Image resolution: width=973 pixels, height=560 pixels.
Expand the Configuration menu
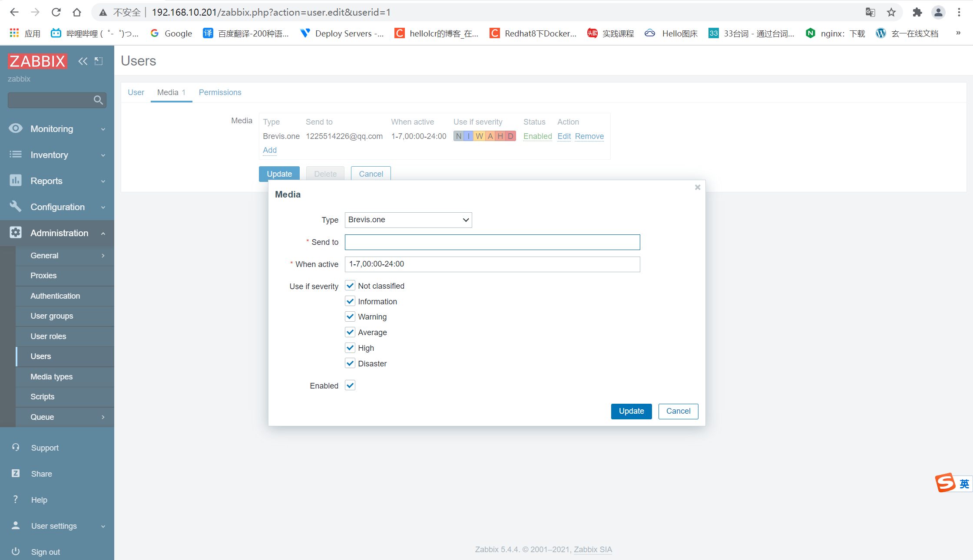click(103, 207)
